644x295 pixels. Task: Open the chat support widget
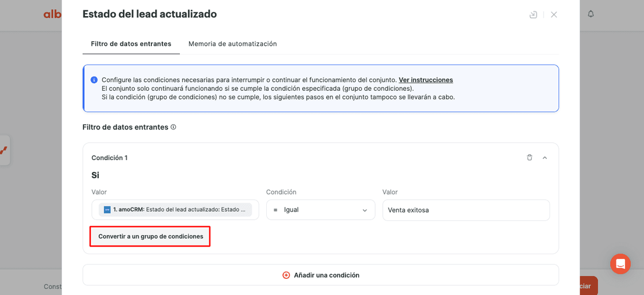pos(620,264)
